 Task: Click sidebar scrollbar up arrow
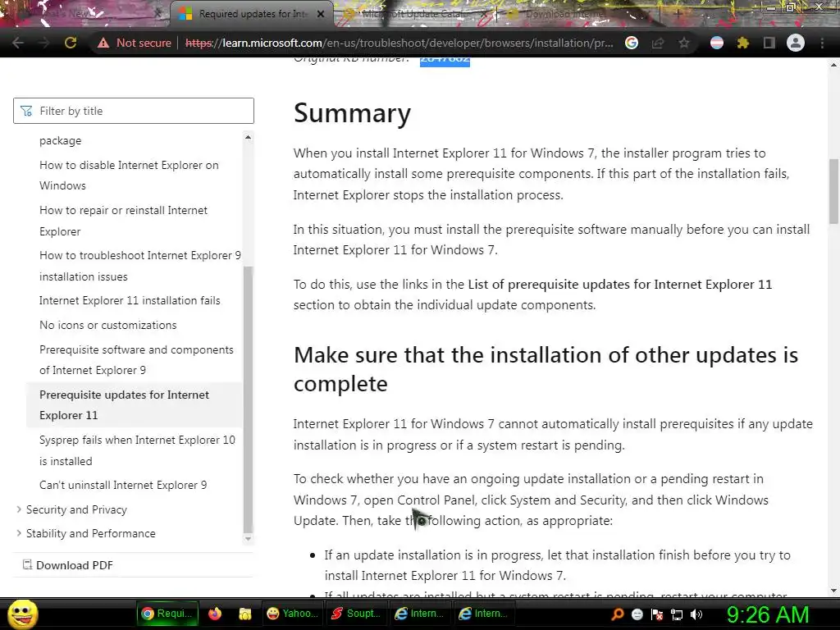point(248,137)
